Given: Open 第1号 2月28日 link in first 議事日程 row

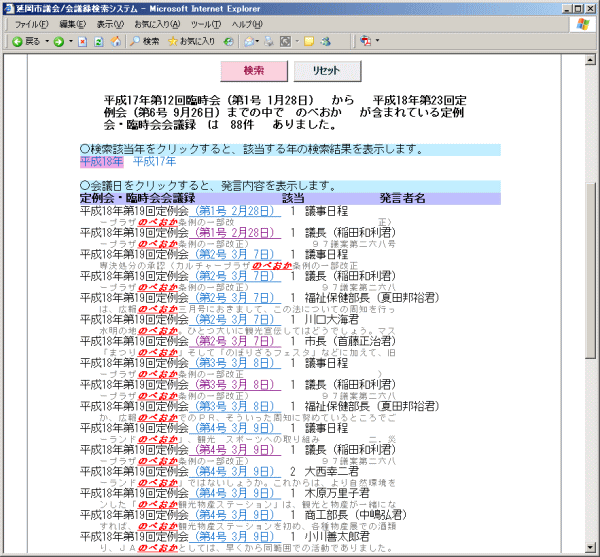Looking at the screenshot, I should [235, 211].
